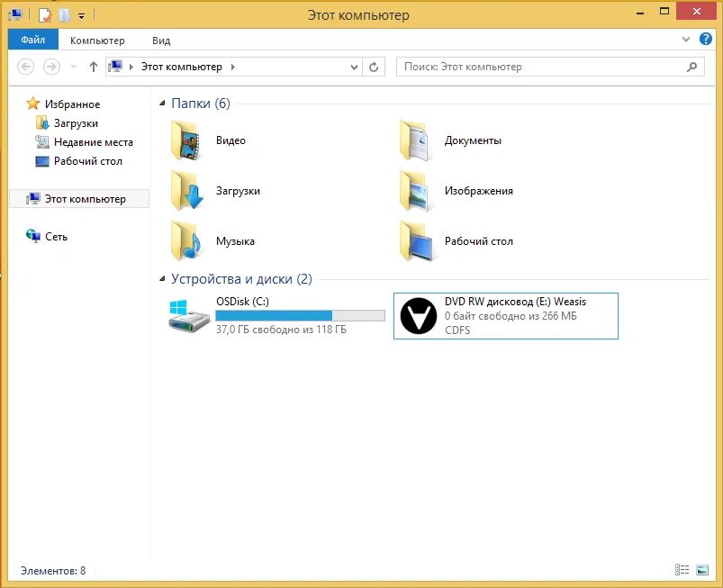The image size is (723, 588).
Task: Open the Рабочий стол folder in the Папки group
Action: pyautogui.click(x=456, y=240)
